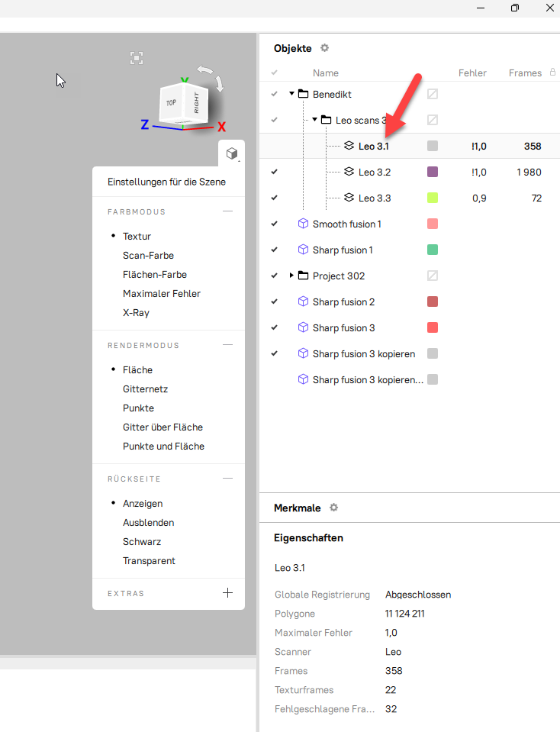
Task: Collapse the Benedikt folder tree arrow
Action: tap(291, 94)
